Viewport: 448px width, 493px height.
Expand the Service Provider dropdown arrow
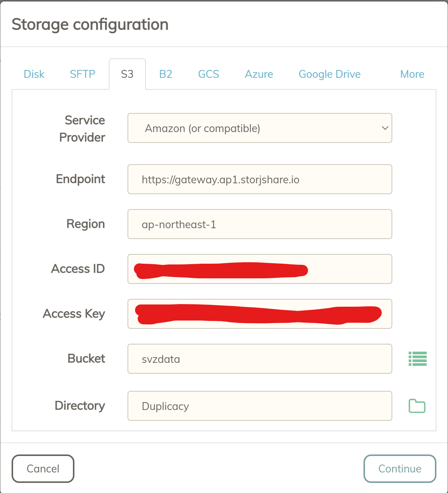click(385, 128)
